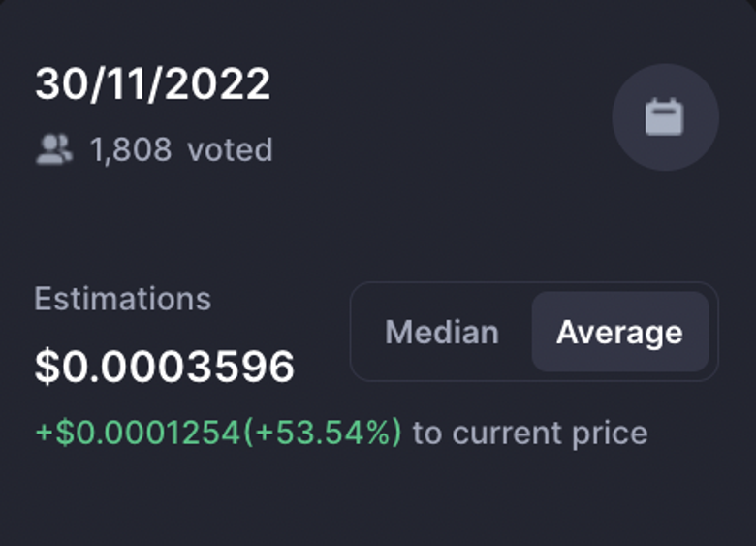Click the (+53.54%) percentage change
Image resolution: width=756 pixels, height=546 pixels.
[323, 433]
